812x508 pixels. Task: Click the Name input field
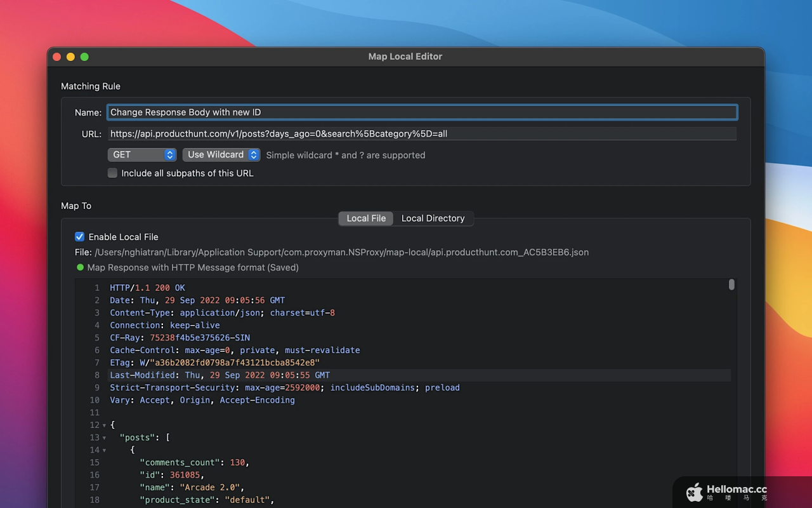coord(422,112)
